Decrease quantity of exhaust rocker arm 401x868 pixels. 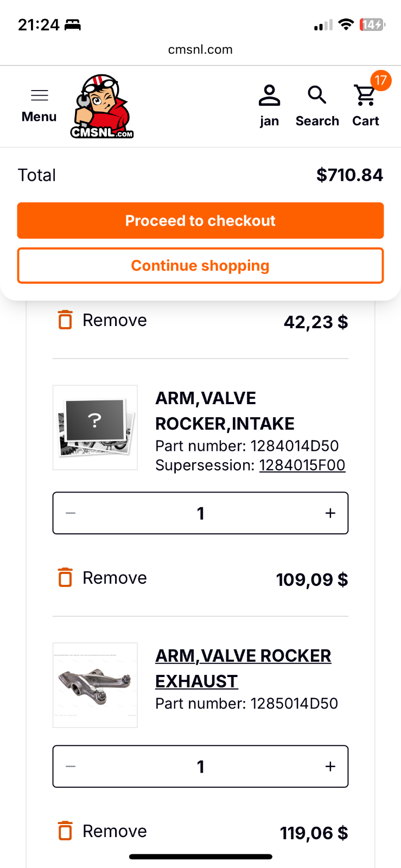click(71, 767)
